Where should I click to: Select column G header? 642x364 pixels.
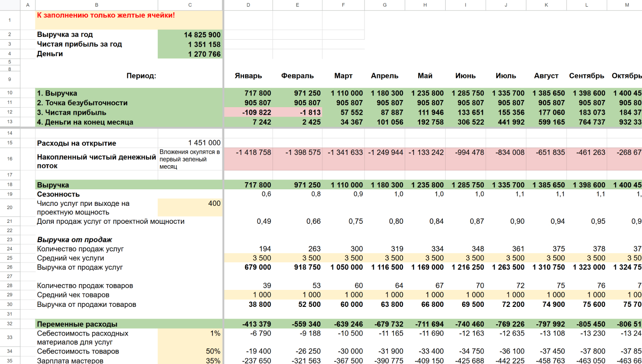click(385, 5)
